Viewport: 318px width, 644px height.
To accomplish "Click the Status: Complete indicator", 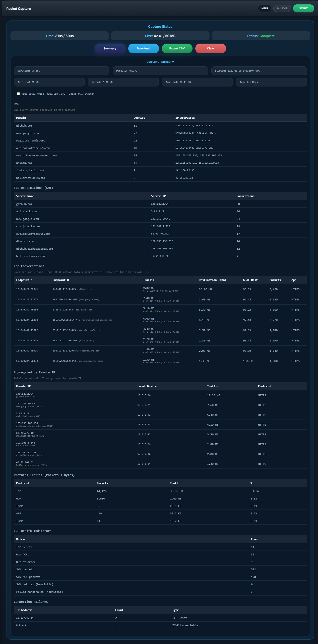I will 261,36.
